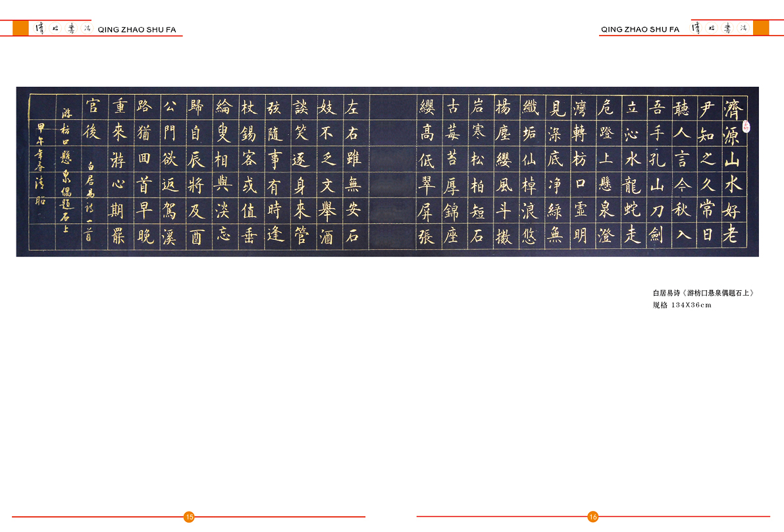The height and width of the screenshot is (532, 784).
Task: Click the 張 character in the scroll
Action: click(x=427, y=236)
